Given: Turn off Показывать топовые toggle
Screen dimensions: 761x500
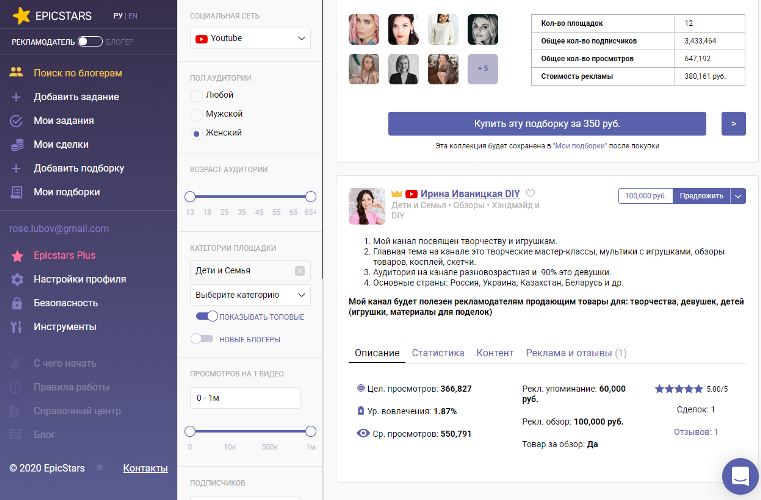Looking at the screenshot, I should pos(207,317).
